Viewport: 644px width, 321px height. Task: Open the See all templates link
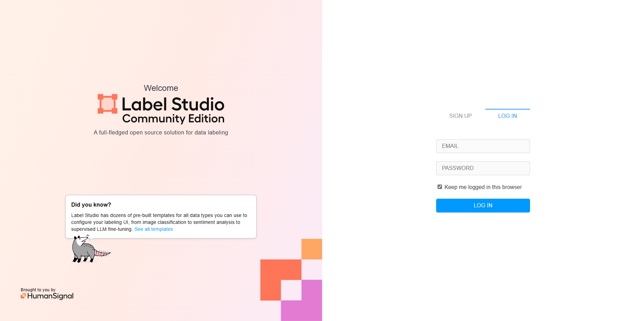pyautogui.click(x=154, y=229)
